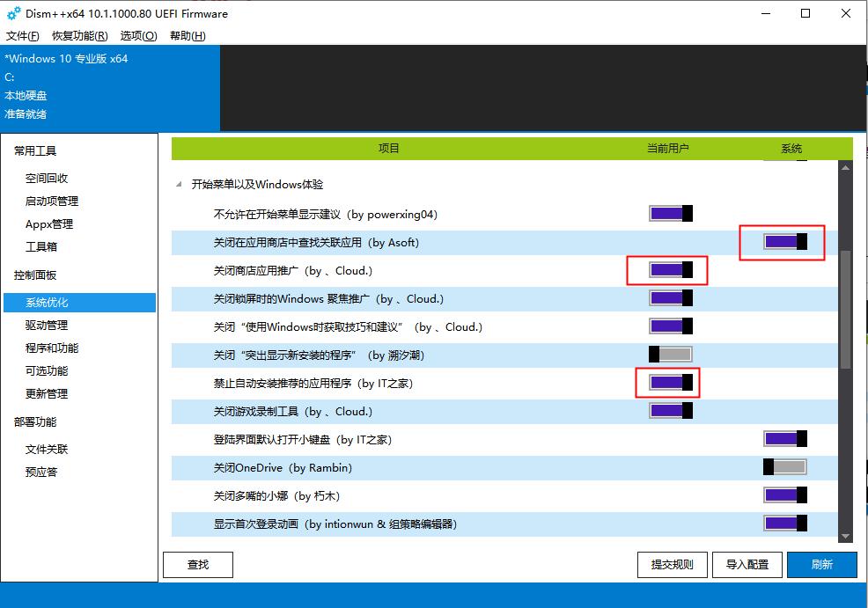The width and height of the screenshot is (868, 608).
Task: Enable the 关闭OneDrive system setting
Action: [x=784, y=466]
